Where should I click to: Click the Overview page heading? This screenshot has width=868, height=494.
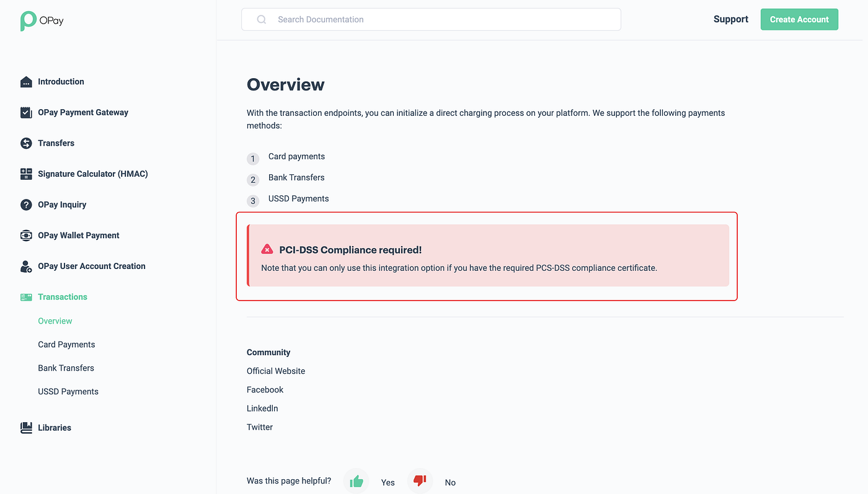[x=286, y=84]
